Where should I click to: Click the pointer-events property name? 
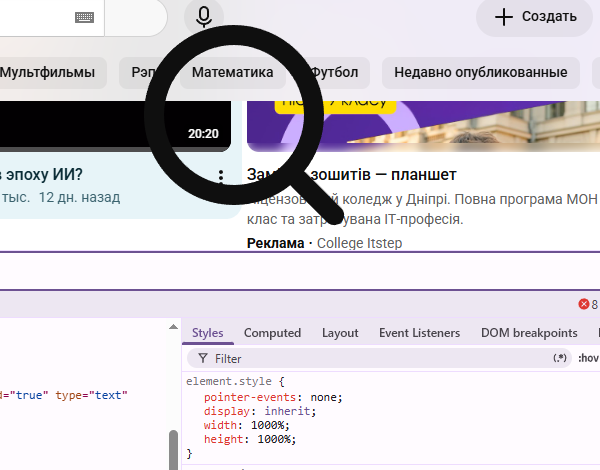[250, 397]
